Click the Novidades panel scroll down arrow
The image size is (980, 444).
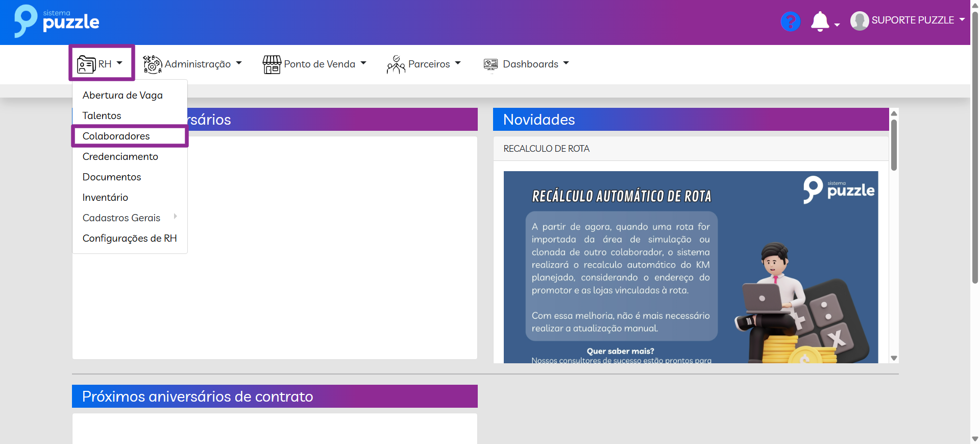[894, 358]
